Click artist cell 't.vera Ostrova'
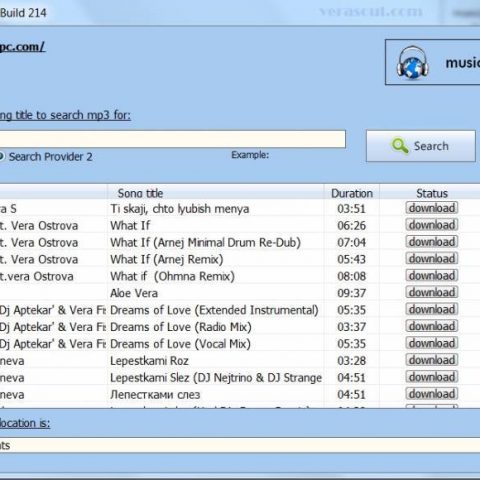 36,276
